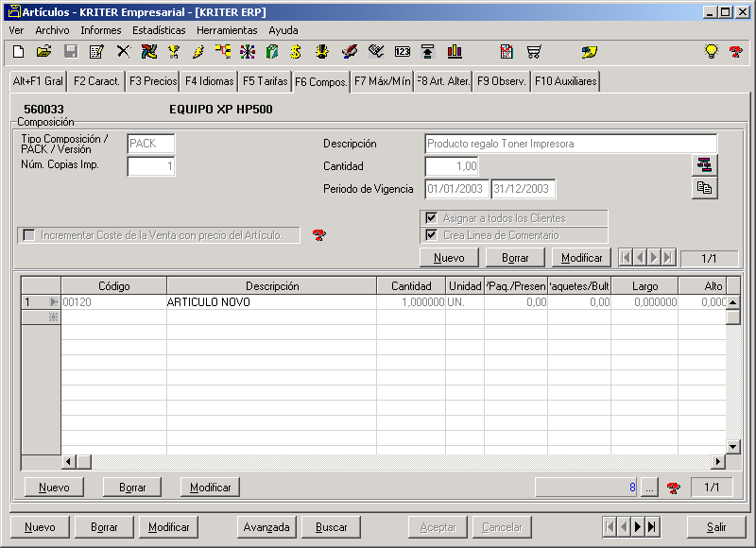Switch to the Alt+F1 Gral tab
This screenshot has width=756, height=548.
(38, 81)
